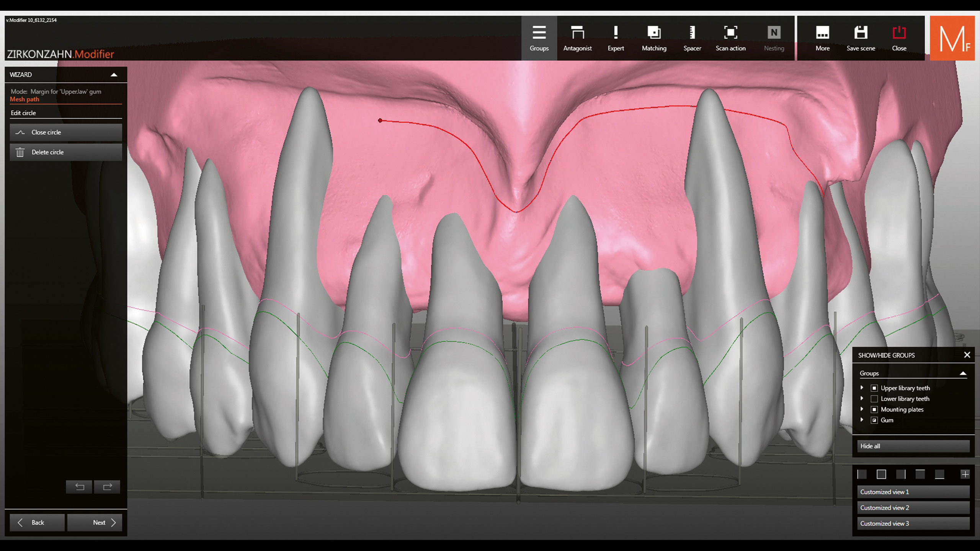
Task: Collapse the WIZARD panel arrow
Action: coord(114,75)
